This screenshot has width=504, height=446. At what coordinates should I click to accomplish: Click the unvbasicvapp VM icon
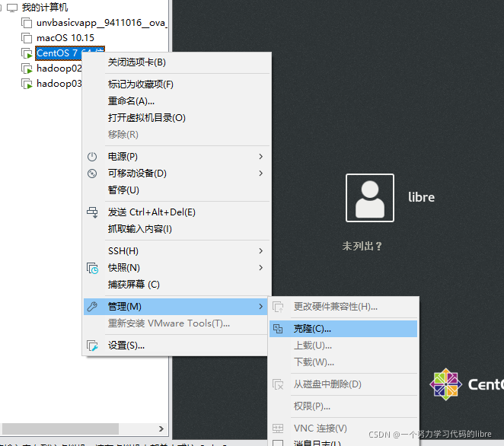point(27,23)
